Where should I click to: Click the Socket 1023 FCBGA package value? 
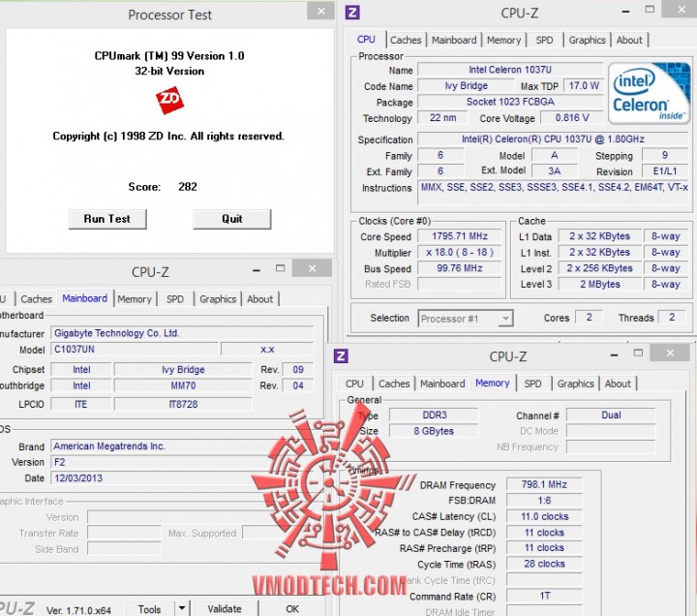click(510, 102)
